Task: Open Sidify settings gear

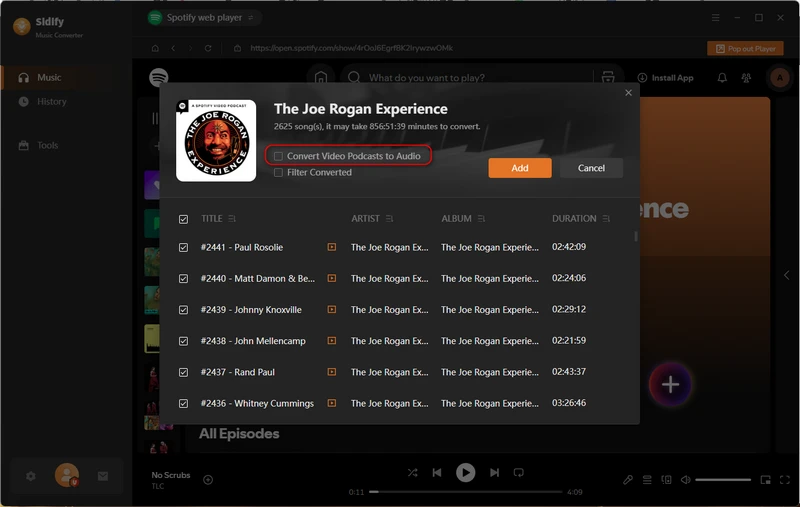Action: (31, 476)
